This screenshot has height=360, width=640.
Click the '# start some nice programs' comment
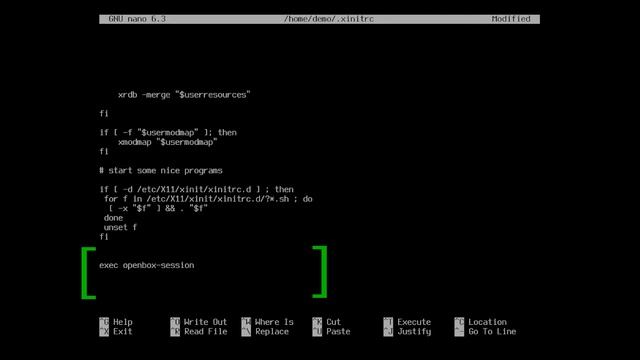pyautogui.click(x=161, y=171)
